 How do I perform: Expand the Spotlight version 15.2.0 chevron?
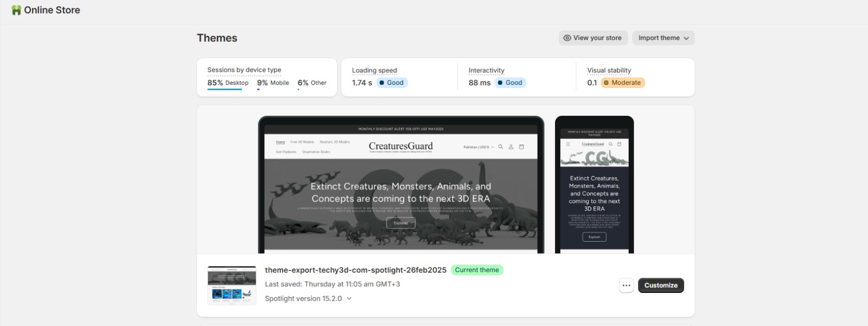[x=349, y=298]
